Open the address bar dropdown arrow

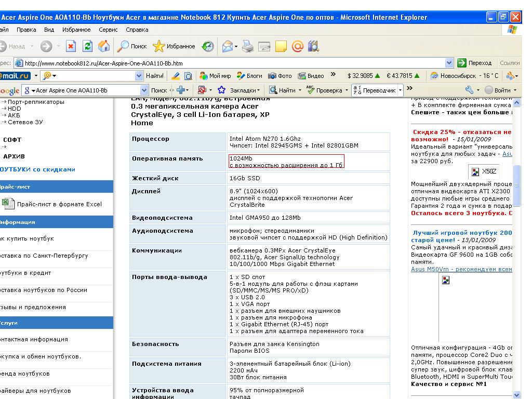[x=449, y=63]
